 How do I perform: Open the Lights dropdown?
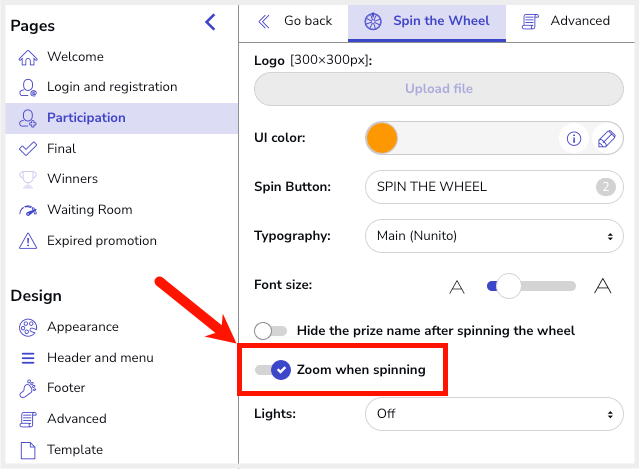(x=494, y=414)
